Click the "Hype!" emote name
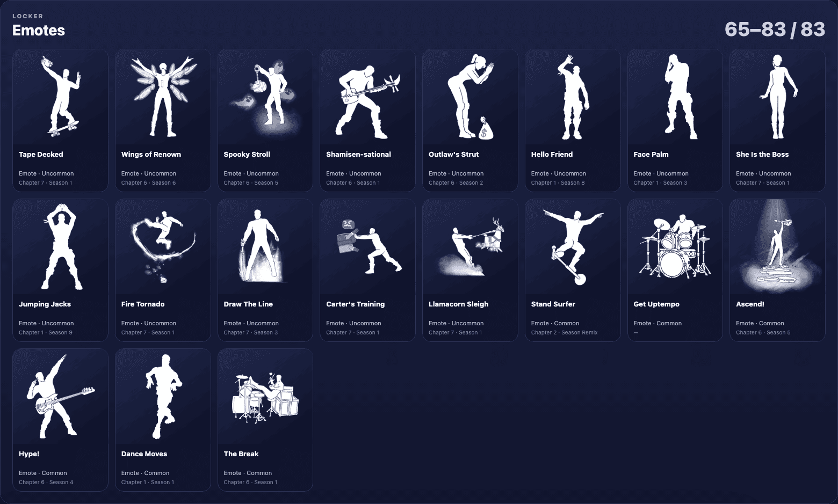Viewport: 838px width, 504px height. (29, 454)
